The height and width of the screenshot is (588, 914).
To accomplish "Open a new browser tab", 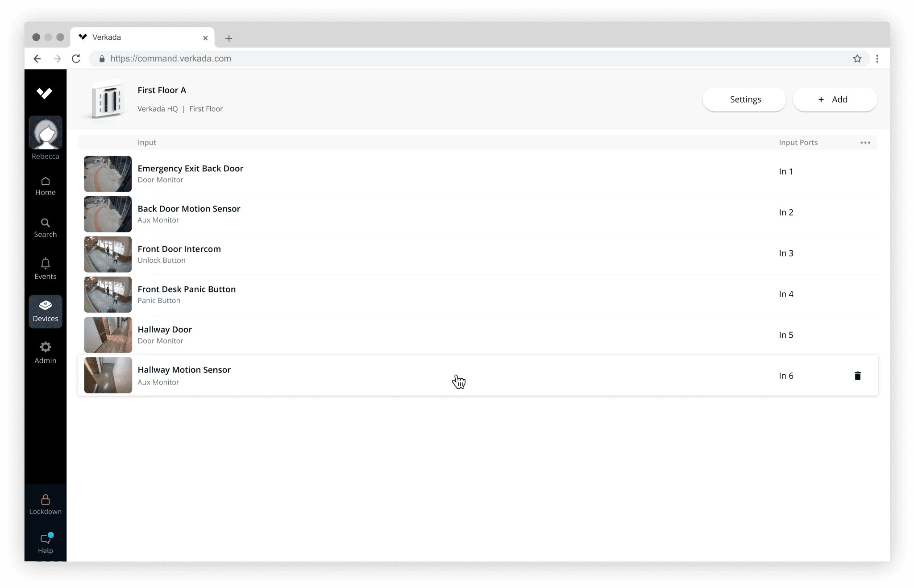I will click(x=229, y=38).
